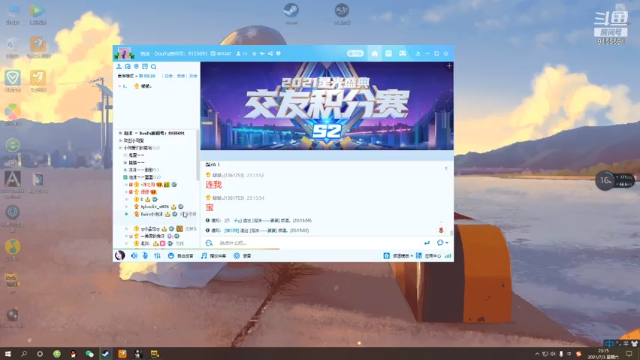640x360 pixels.
Task: Expand the second channel node in the tree
Action: 120,140
